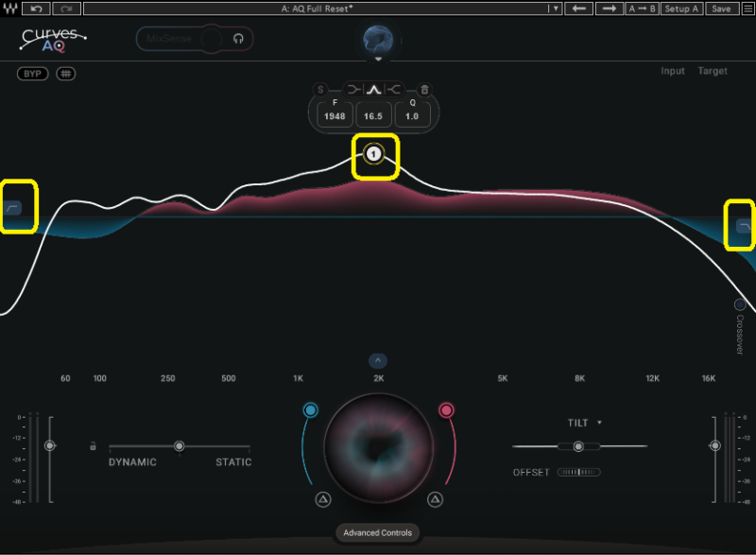
Task: Solo the selected band with S button
Action: point(320,90)
